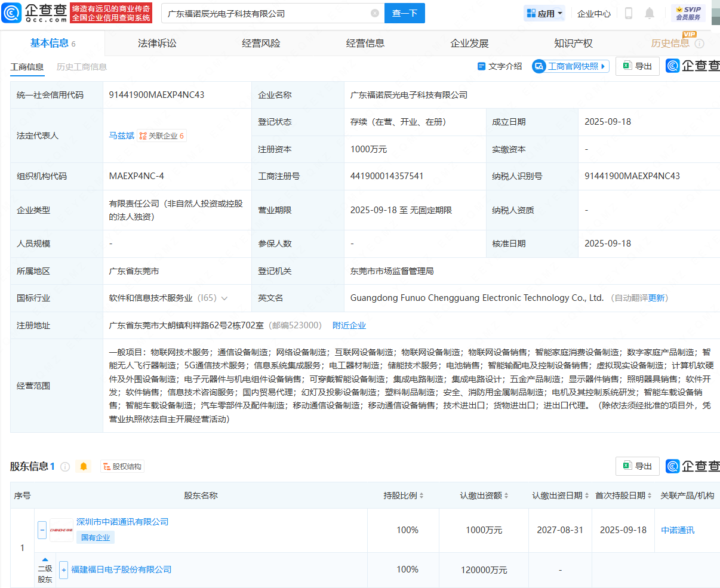The width and height of the screenshot is (720, 588).
Task: Open notifications bell in the top bar
Action: 650,13
